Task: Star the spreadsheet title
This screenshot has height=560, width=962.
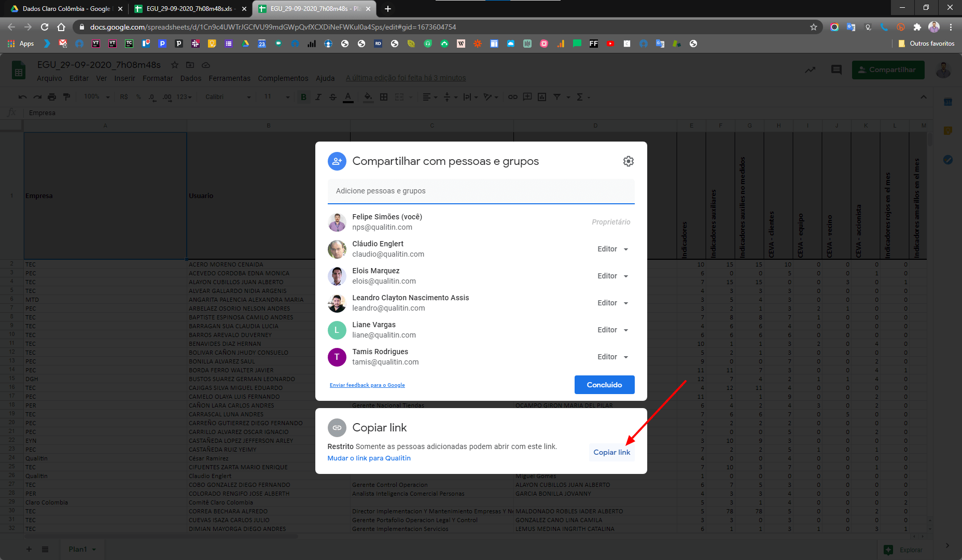Action: (175, 65)
